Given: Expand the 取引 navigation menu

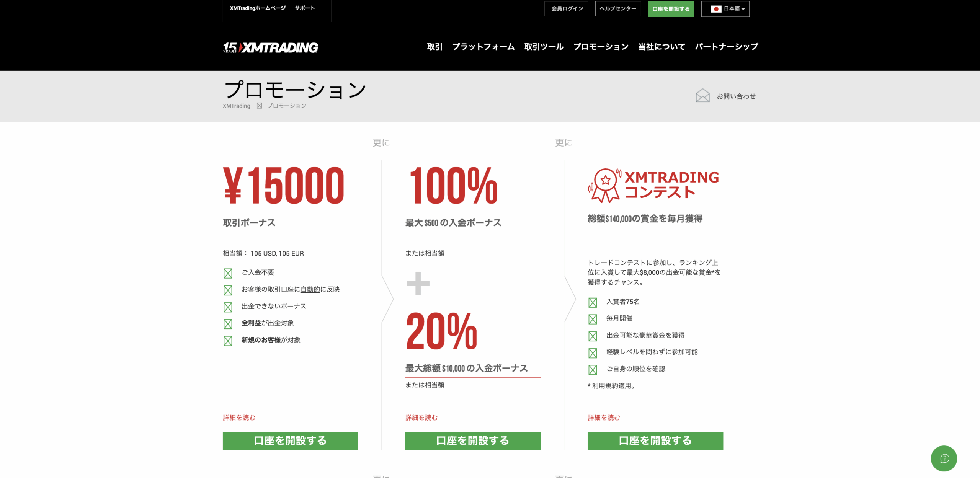Looking at the screenshot, I should click(x=434, y=47).
